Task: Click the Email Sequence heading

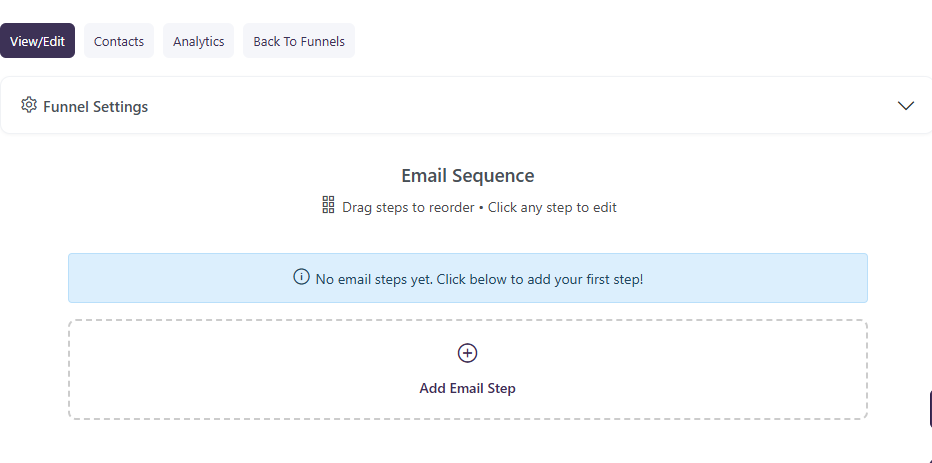Action: [467, 176]
